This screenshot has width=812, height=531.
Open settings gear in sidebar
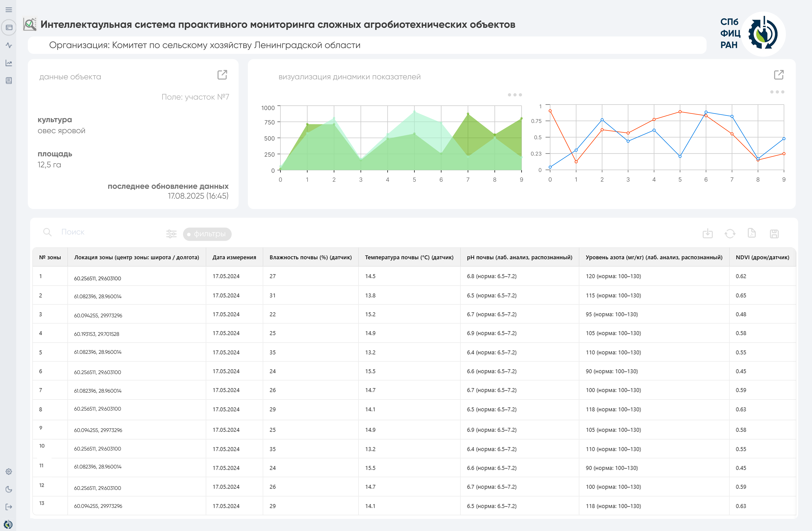tap(9, 471)
